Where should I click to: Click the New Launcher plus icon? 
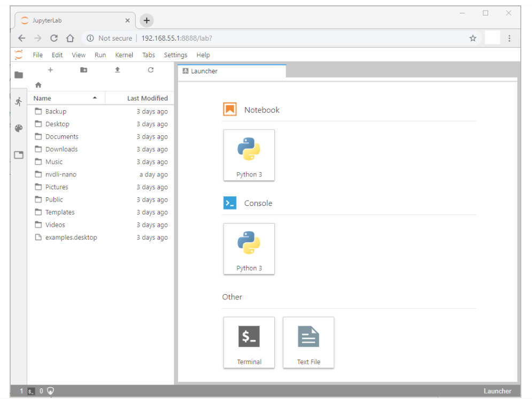[x=50, y=70]
